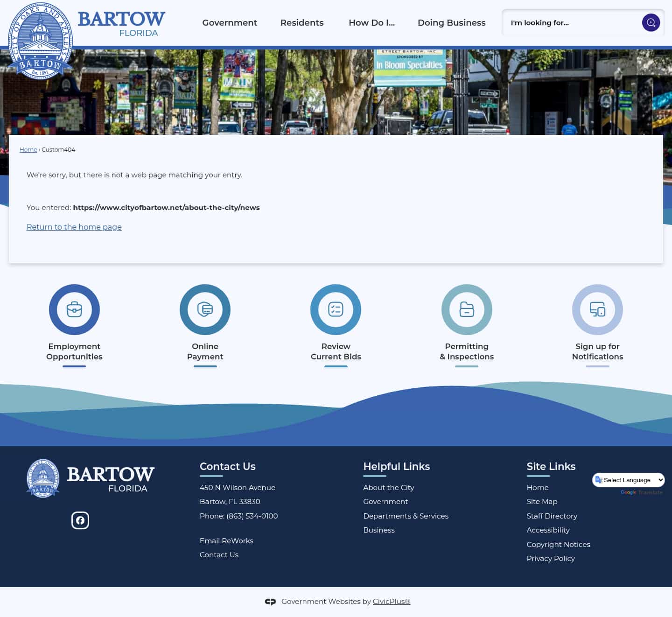Open the Residents menu

[x=301, y=22]
